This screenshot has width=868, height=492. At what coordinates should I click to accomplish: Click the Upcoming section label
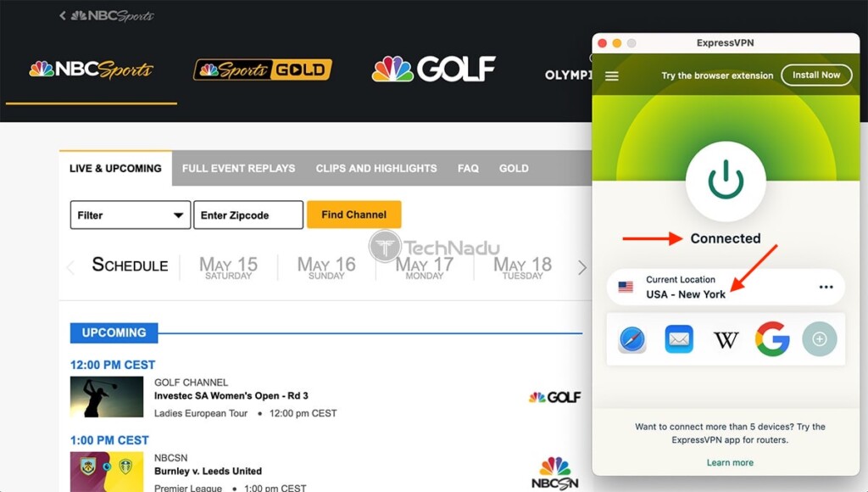tap(114, 333)
